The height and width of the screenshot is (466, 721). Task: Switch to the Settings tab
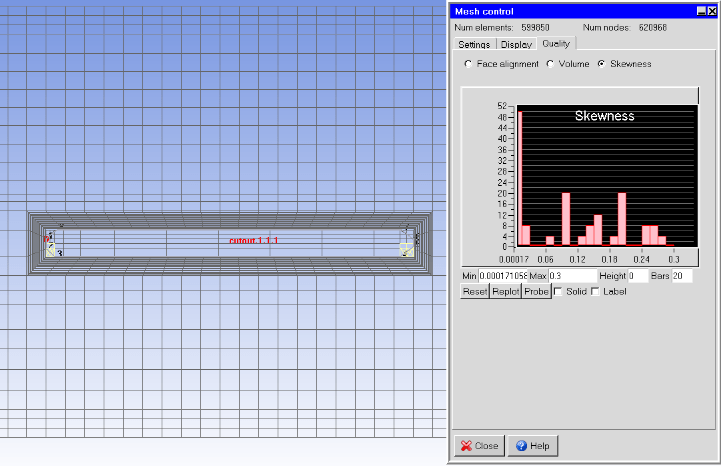click(474, 44)
